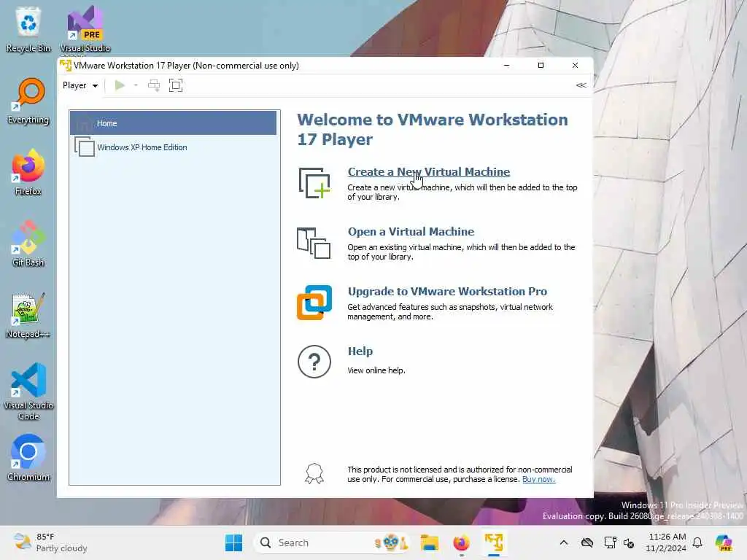This screenshot has width=747, height=560.
Task: Click the open virtual machine icon
Action: point(314,243)
